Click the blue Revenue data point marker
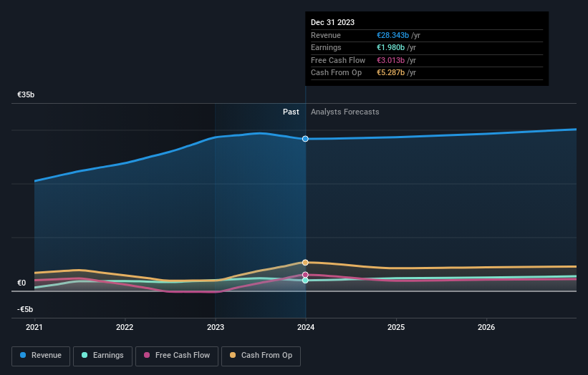This screenshot has height=375, width=588. (305, 139)
